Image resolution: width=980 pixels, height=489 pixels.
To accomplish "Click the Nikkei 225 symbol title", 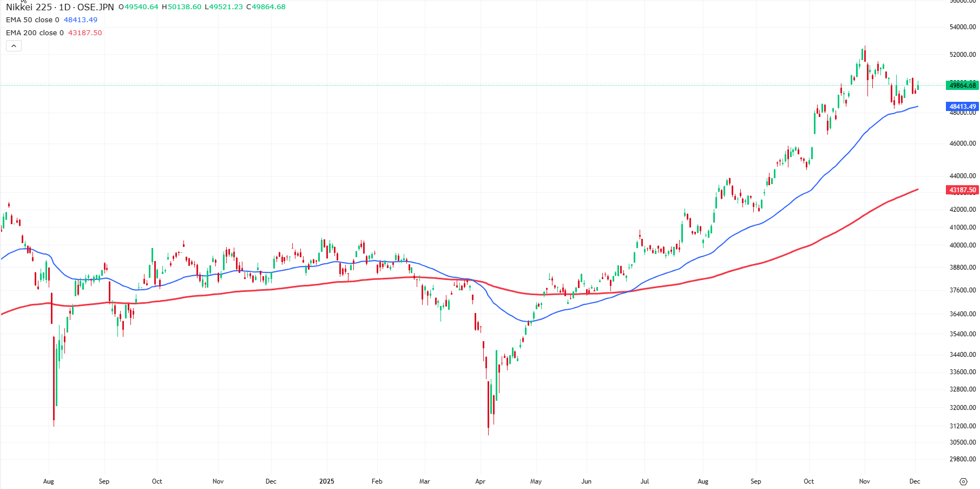I will click(60, 7).
